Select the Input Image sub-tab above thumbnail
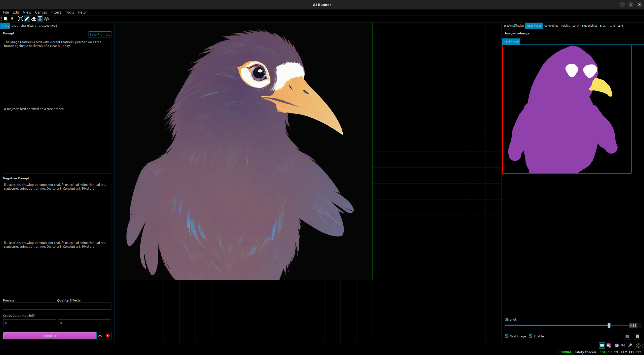Image resolution: width=644 pixels, height=355 pixels. [511, 41]
